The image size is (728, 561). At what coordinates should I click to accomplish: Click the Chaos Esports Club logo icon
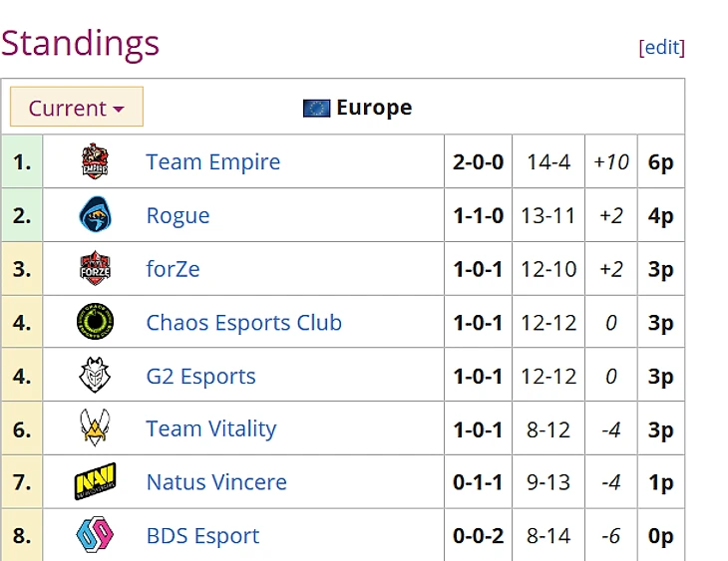pos(95,323)
